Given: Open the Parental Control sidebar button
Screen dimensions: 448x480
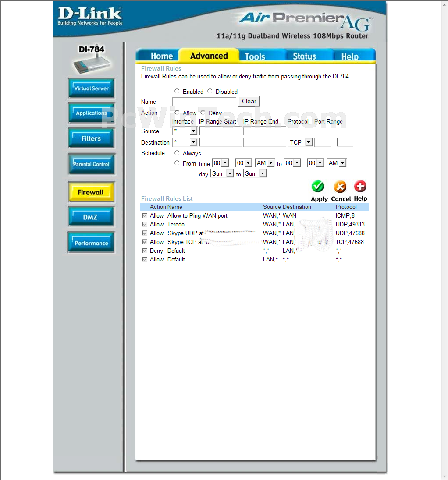Looking at the screenshot, I should click(91, 164).
